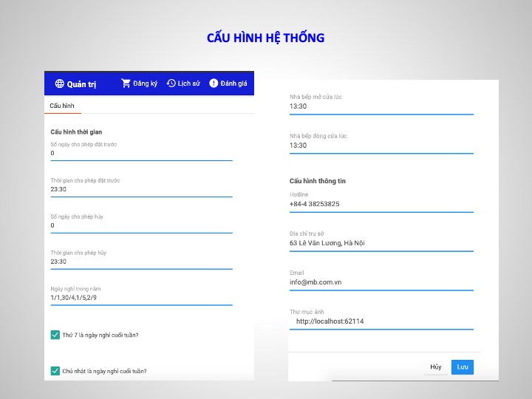The height and width of the screenshot is (399, 532).
Task: Click the shopping cart Đăng ký icon
Action: coord(126,83)
